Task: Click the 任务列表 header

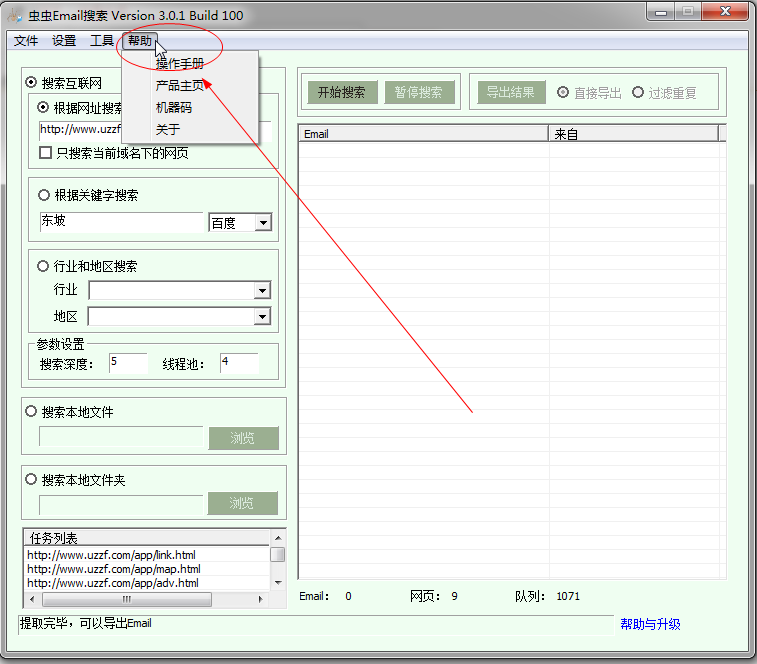Action: (x=146, y=537)
